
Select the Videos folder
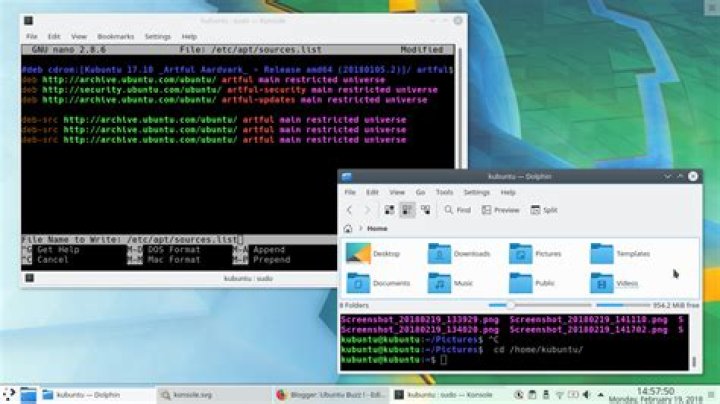pyautogui.click(x=614, y=283)
